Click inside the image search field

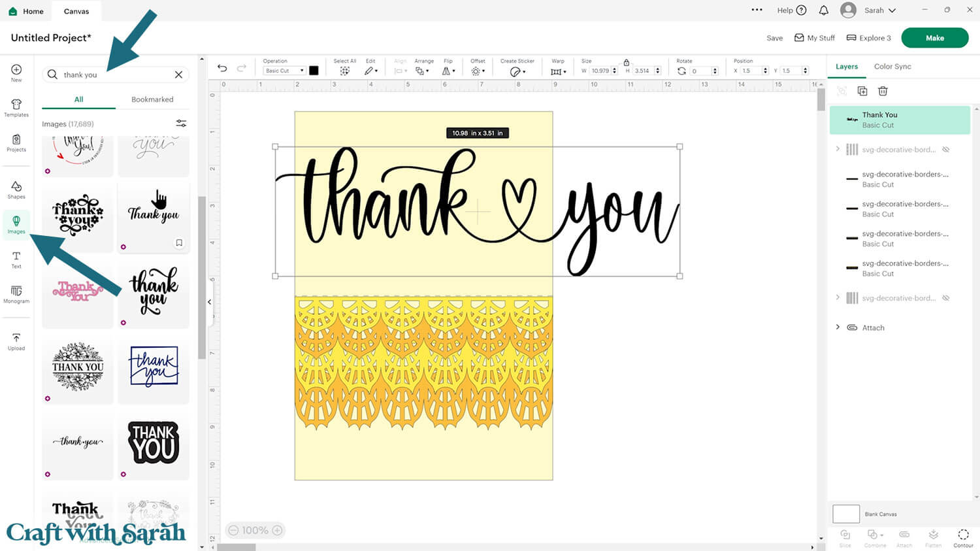pyautogui.click(x=116, y=75)
